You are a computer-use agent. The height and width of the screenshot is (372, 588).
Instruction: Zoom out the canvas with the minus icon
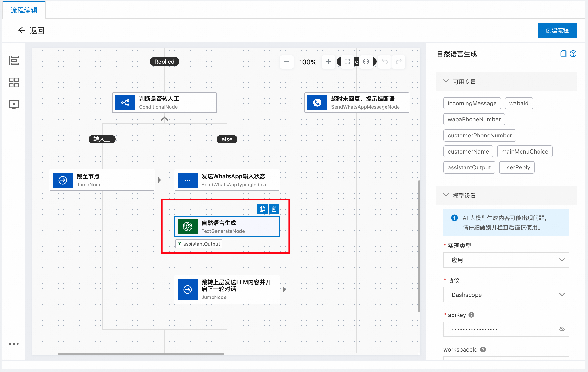pos(287,62)
